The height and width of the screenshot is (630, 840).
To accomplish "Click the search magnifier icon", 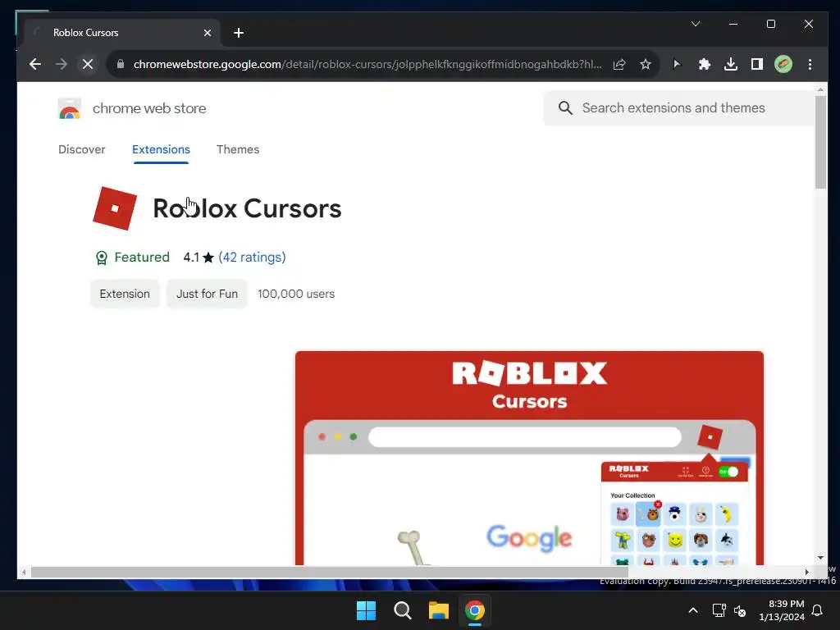I will click(x=565, y=108).
